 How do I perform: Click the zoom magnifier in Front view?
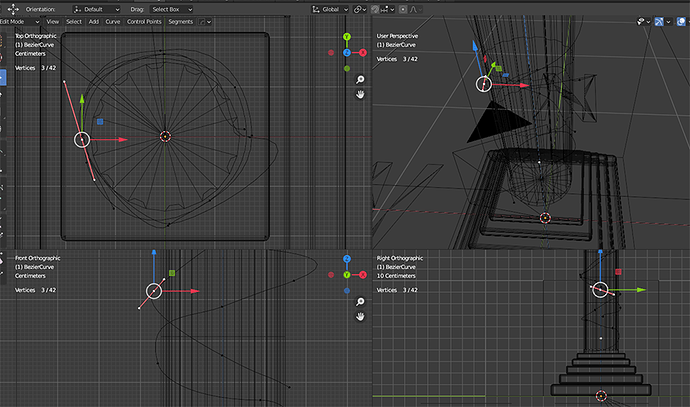(360, 301)
